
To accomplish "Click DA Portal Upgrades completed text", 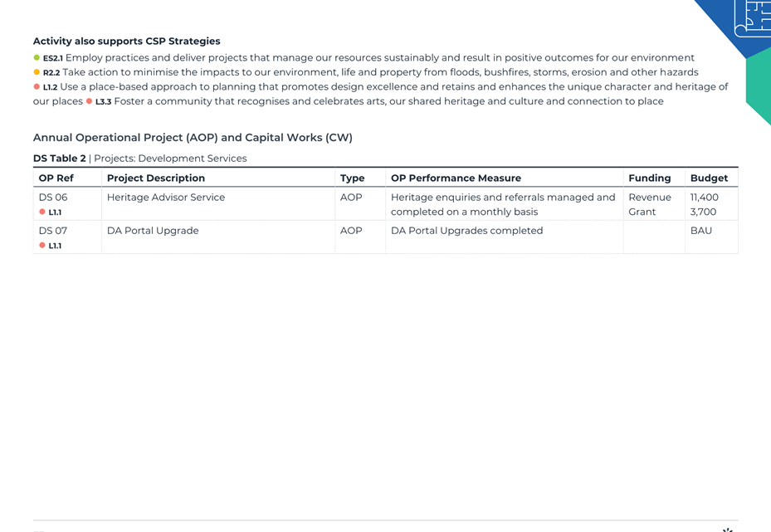I will (466, 231).
